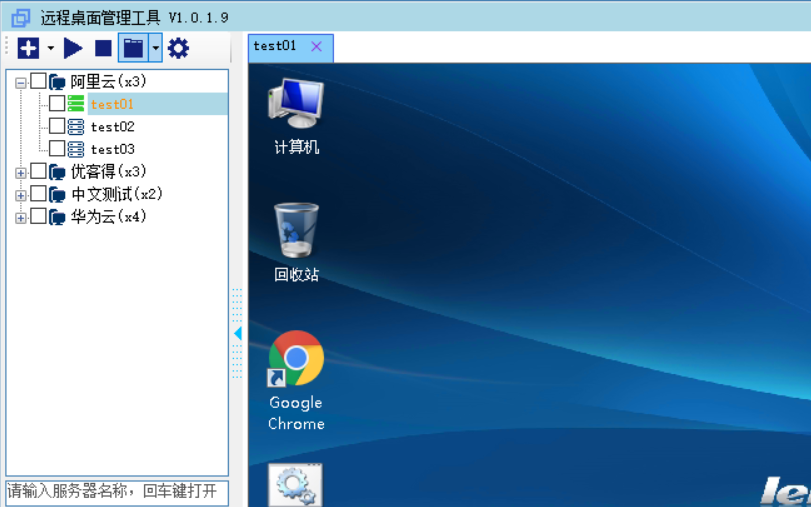
Task: Click the window display mode icon
Action: 132,48
